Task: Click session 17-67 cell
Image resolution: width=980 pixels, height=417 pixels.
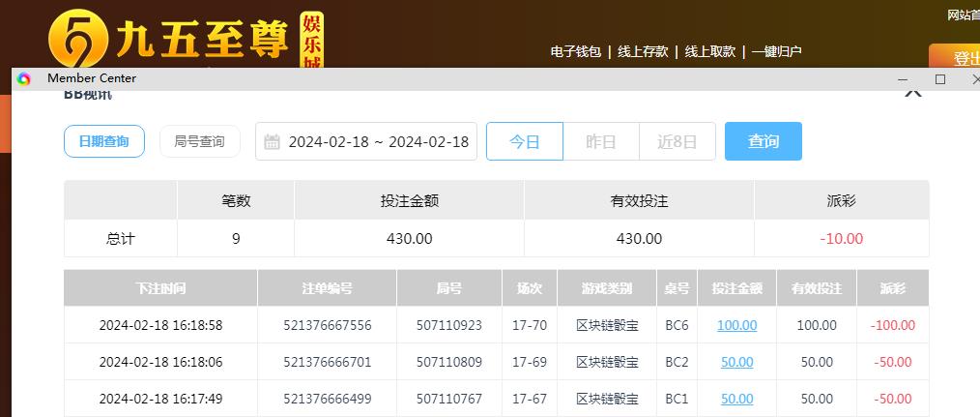Action: click(530, 399)
